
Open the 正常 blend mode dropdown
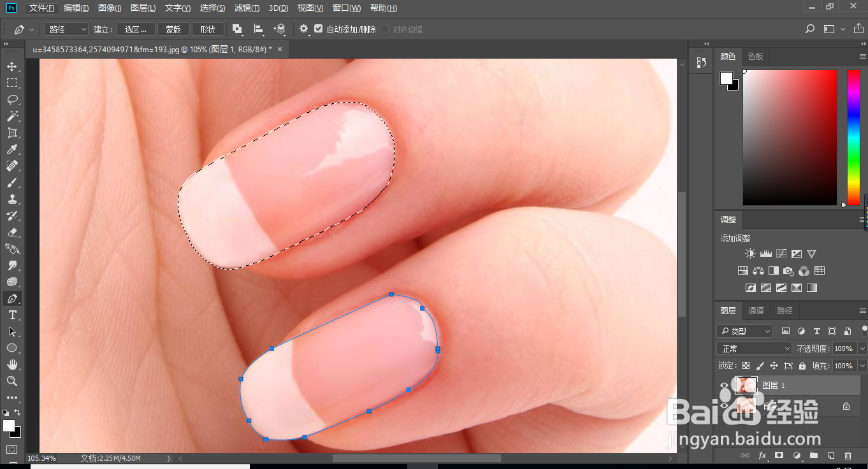click(754, 349)
